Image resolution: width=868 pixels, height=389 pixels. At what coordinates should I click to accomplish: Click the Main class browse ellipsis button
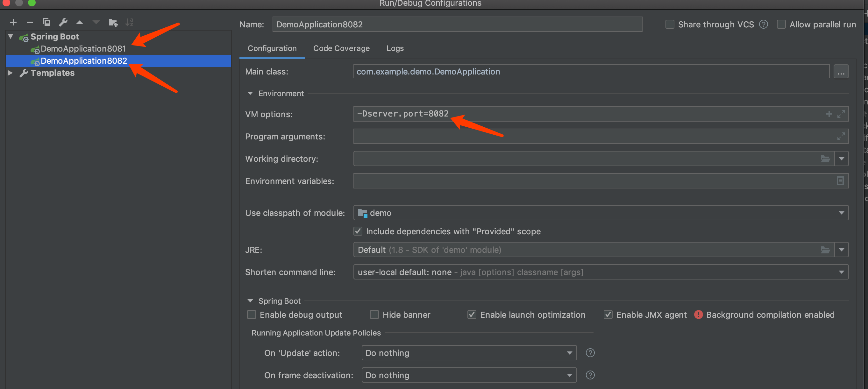point(841,72)
